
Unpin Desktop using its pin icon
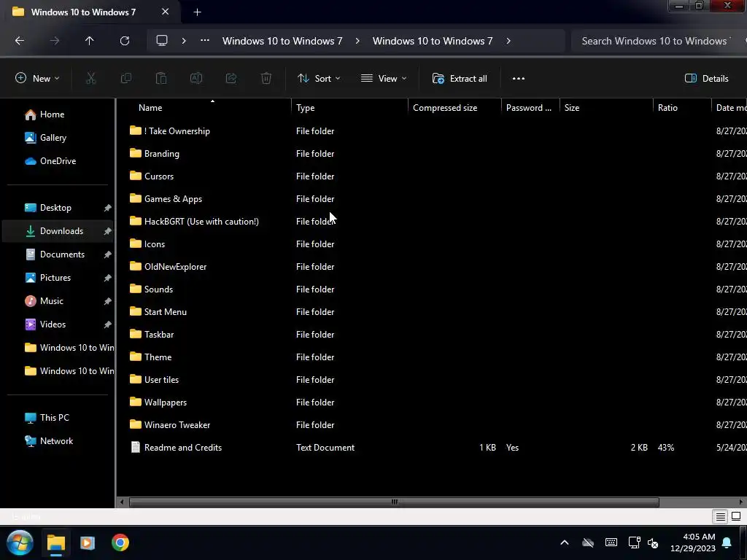108,208
